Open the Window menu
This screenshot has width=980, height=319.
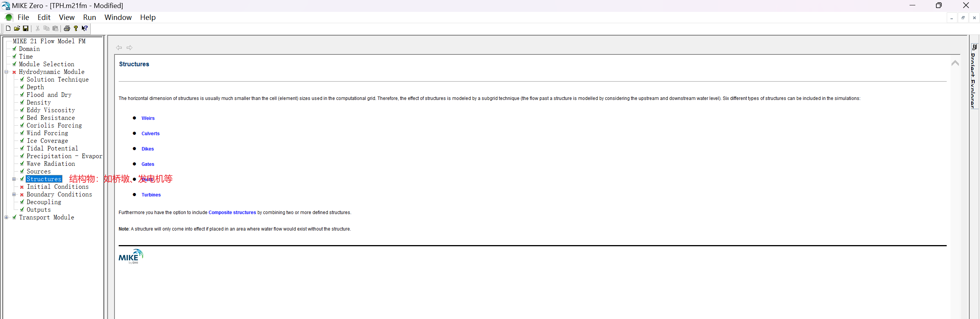pos(118,18)
